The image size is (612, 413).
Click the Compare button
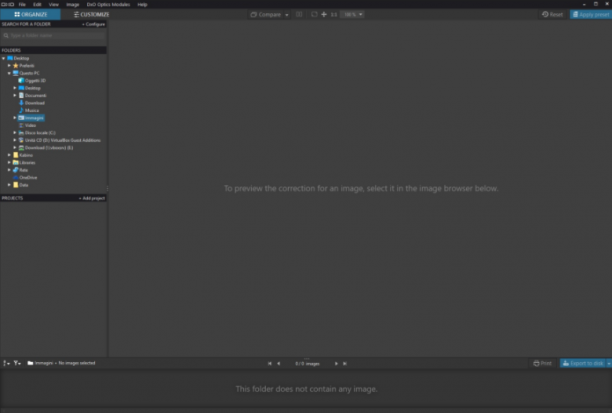(266, 14)
